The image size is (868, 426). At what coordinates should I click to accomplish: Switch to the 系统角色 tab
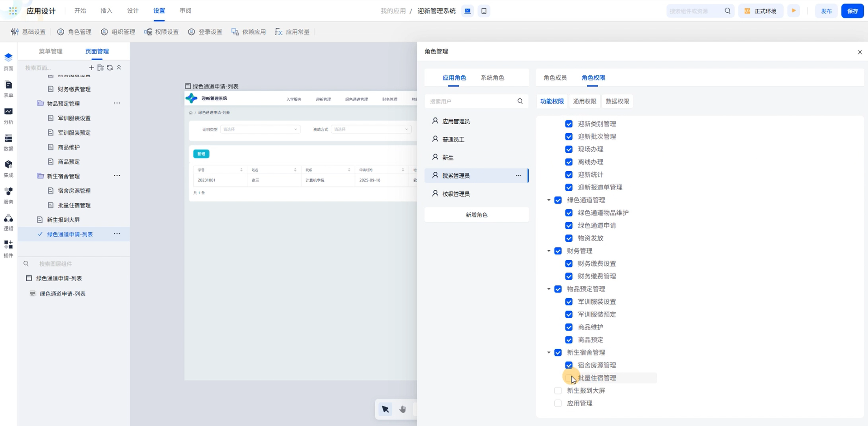(492, 78)
